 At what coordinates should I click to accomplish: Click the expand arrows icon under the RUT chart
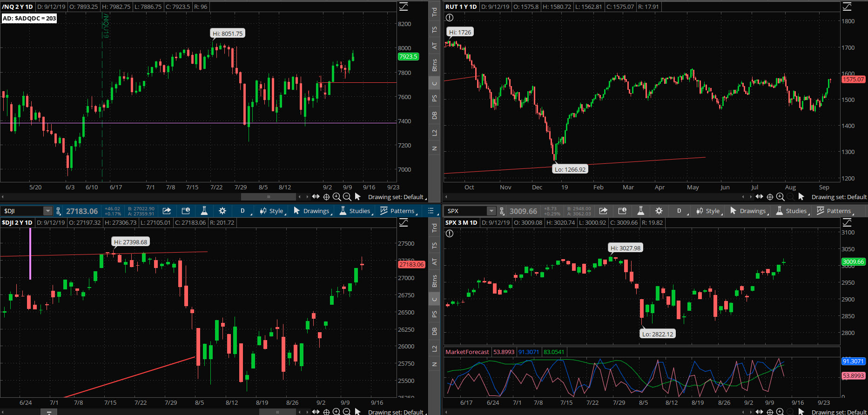click(760, 197)
